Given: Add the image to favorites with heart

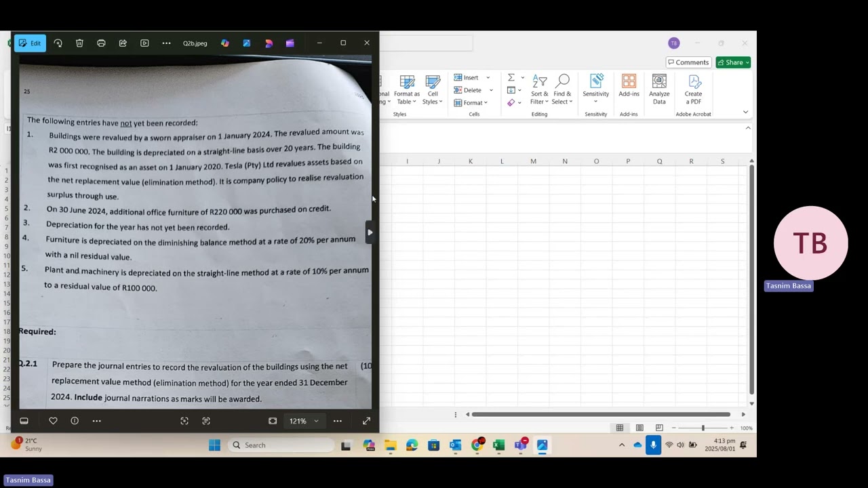Looking at the screenshot, I should pos(53,421).
